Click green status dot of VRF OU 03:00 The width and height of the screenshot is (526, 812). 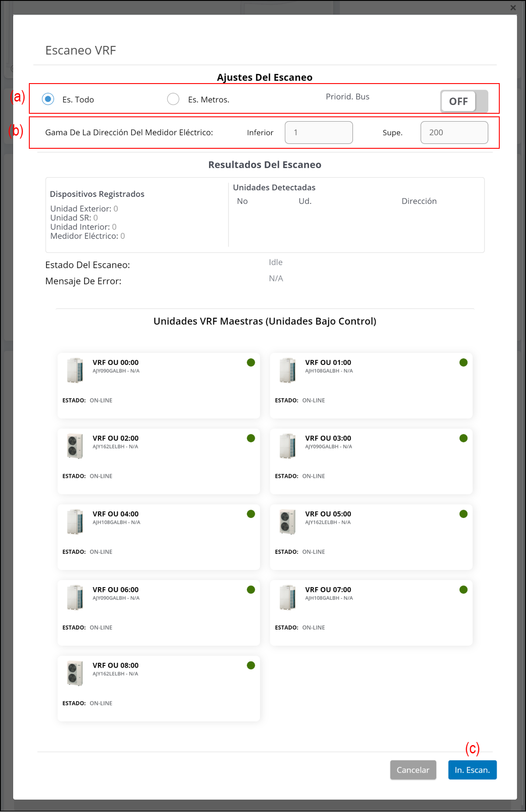click(463, 438)
